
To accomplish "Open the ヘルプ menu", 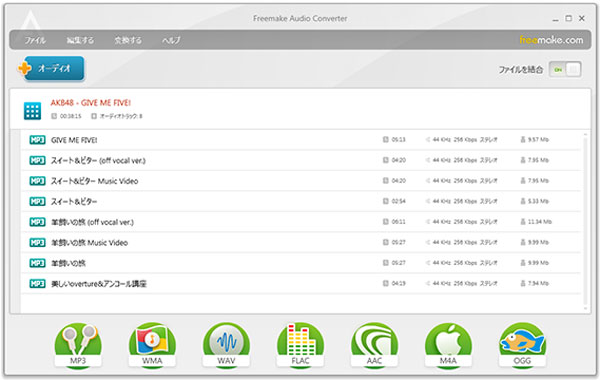I will [x=171, y=40].
